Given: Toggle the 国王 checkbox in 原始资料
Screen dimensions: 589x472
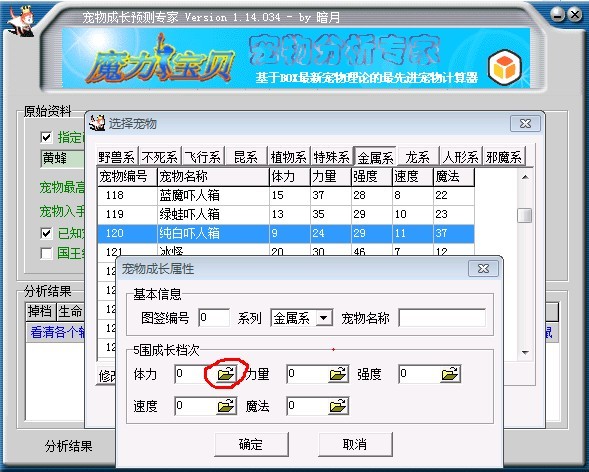Looking at the screenshot, I should pyautogui.click(x=46, y=253).
